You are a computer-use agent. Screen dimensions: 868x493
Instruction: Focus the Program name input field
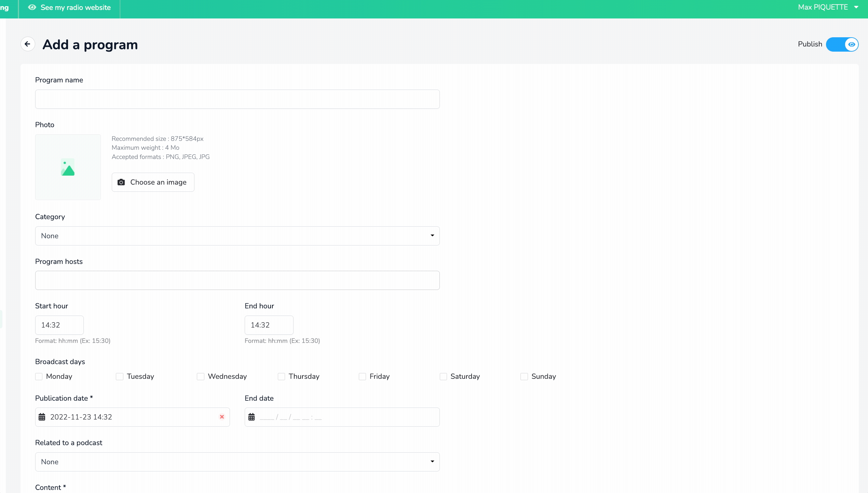pos(237,99)
